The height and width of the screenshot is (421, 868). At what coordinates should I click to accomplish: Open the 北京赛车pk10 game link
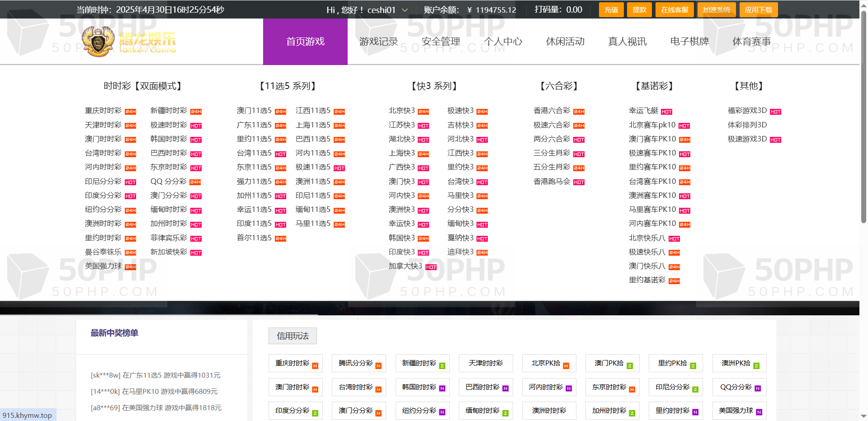(x=652, y=125)
